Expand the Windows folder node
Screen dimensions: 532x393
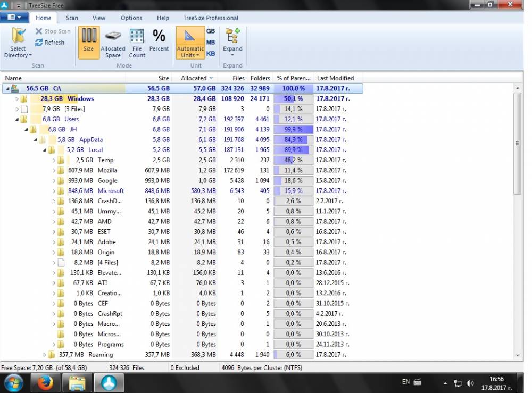[x=17, y=99]
